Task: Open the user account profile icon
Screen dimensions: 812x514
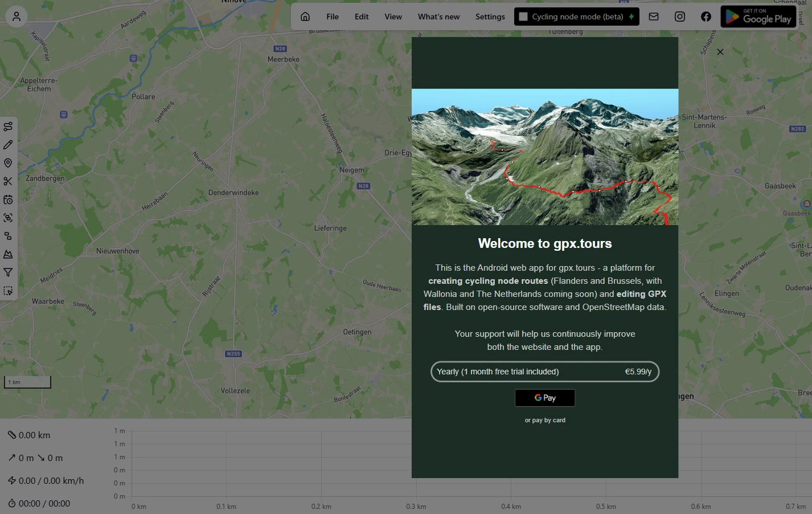Action: click(x=17, y=17)
